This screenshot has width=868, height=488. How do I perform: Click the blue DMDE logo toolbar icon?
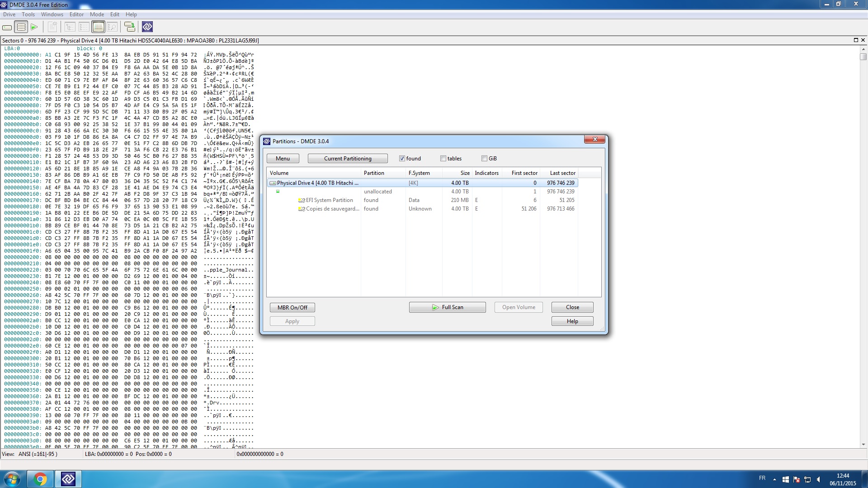[x=147, y=27]
